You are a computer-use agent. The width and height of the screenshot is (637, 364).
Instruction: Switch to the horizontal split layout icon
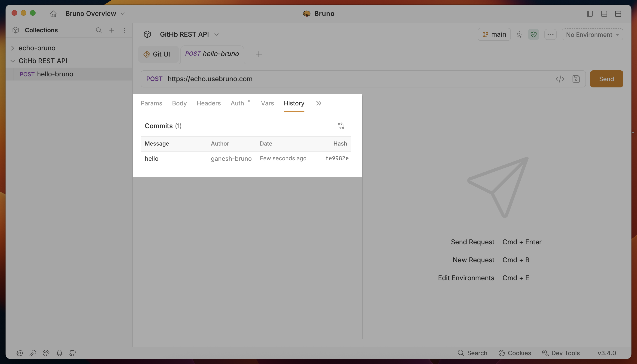[x=618, y=14]
